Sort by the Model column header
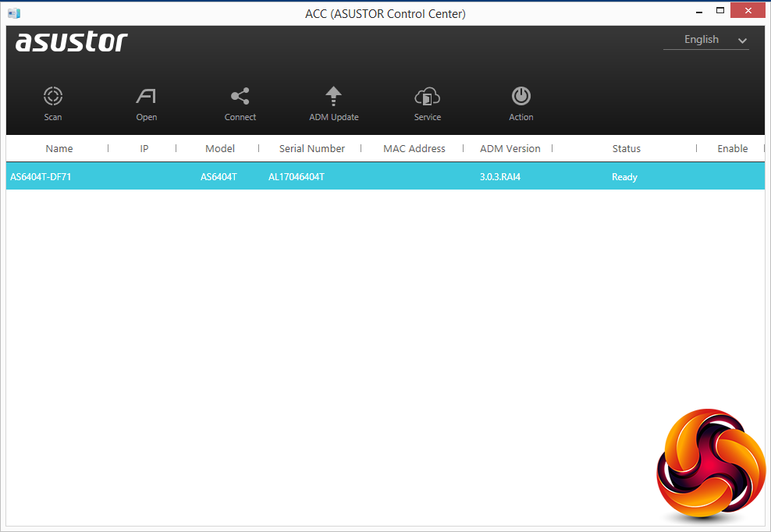The width and height of the screenshot is (771, 532). (220, 148)
